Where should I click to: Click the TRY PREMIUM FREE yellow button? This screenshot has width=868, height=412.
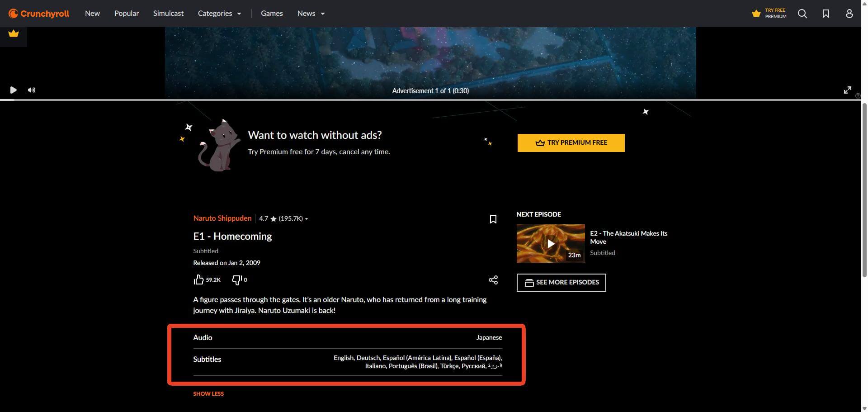coord(571,143)
